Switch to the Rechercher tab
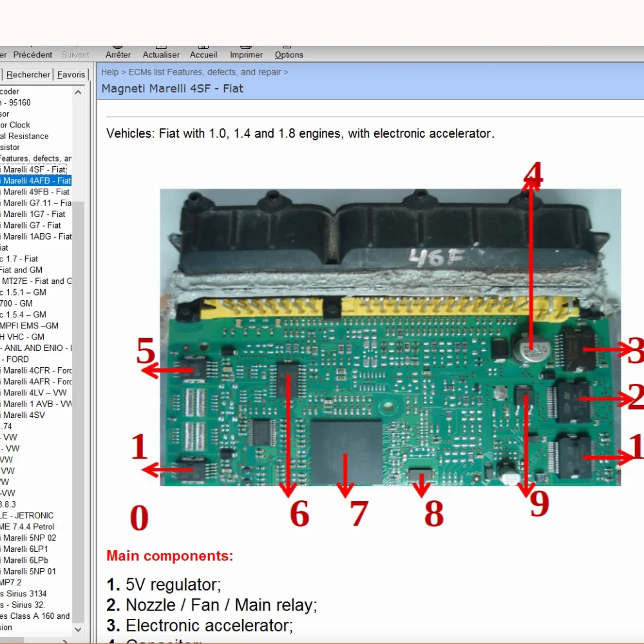The image size is (644, 644). [x=28, y=75]
